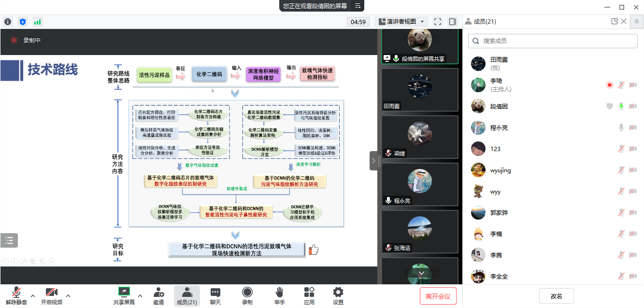644x308 pixels.
Task: Expand audio options arrow beside 解除静音
Action: (33, 296)
